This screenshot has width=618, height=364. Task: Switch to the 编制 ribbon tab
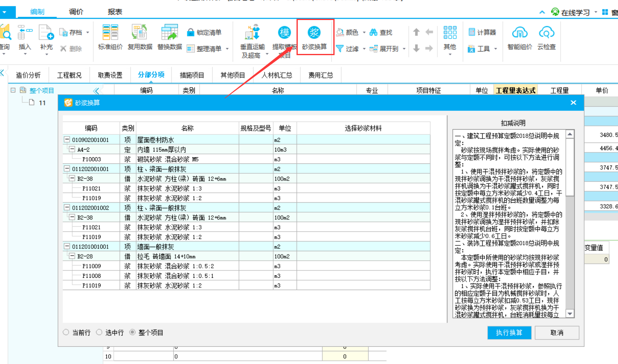click(37, 12)
